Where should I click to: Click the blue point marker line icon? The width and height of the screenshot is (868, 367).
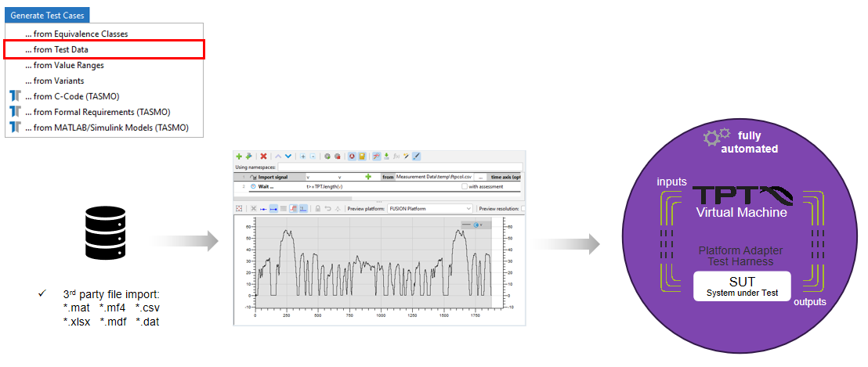tap(263, 209)
